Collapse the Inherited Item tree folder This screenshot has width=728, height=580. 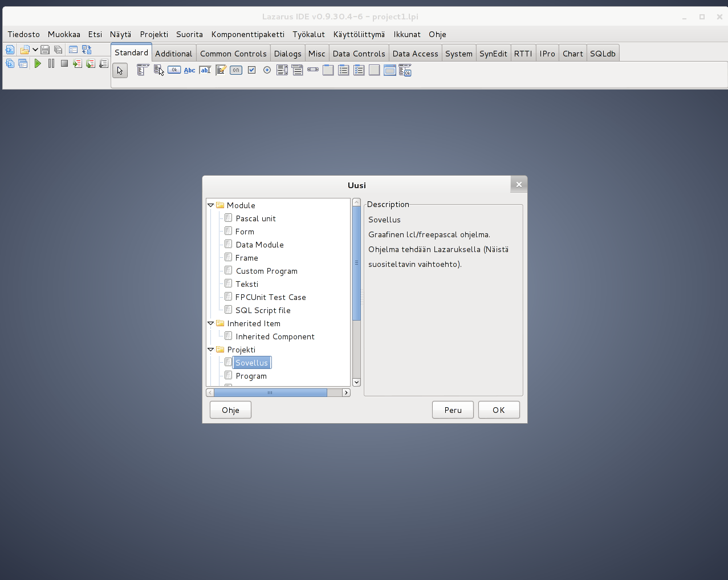click(x=210, y=323)
